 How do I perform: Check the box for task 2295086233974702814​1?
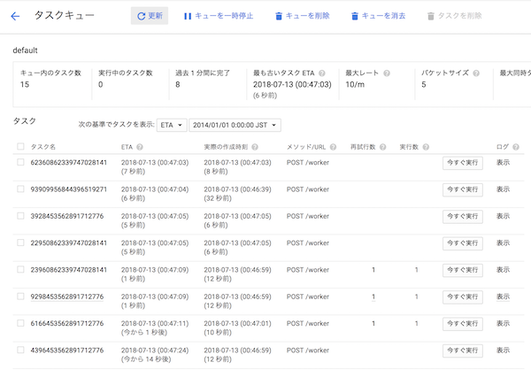click(x=21, y=242)
